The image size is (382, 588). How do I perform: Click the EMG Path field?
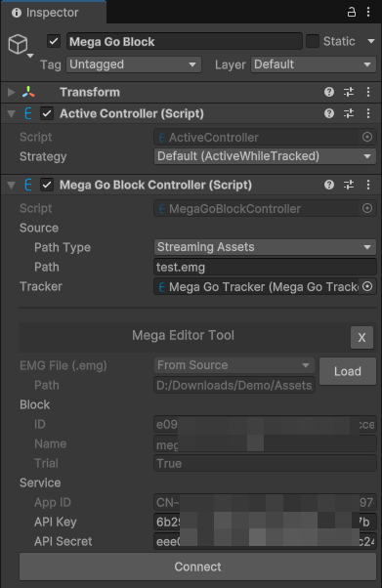pyautogui.click(x=234, y=385)
